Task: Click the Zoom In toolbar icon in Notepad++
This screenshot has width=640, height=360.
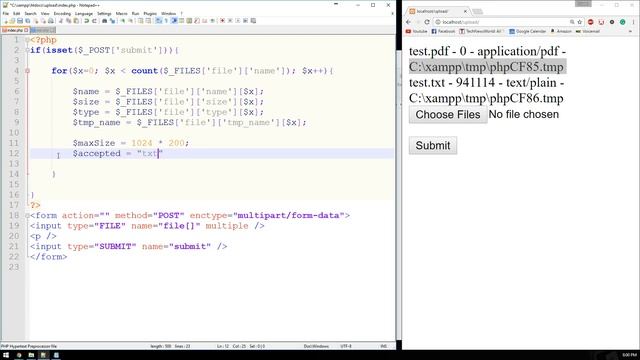Action: [x=122, y=21]
